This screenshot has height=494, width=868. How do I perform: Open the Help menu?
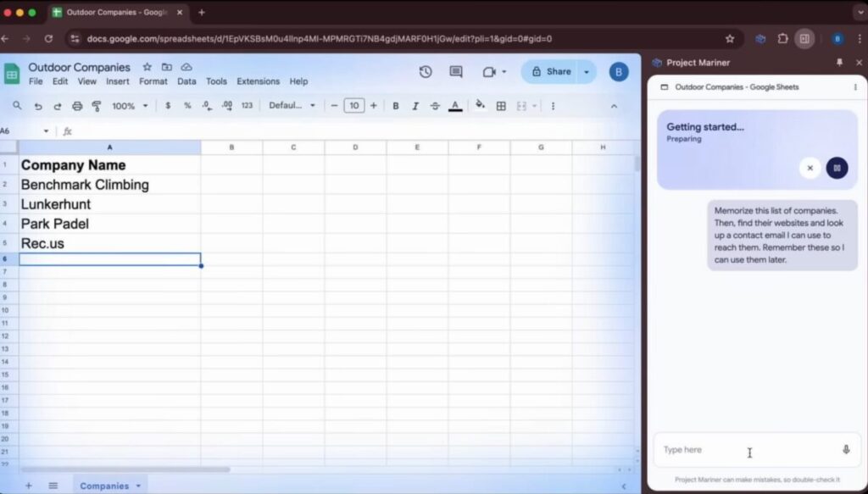(x=298, y=81)
